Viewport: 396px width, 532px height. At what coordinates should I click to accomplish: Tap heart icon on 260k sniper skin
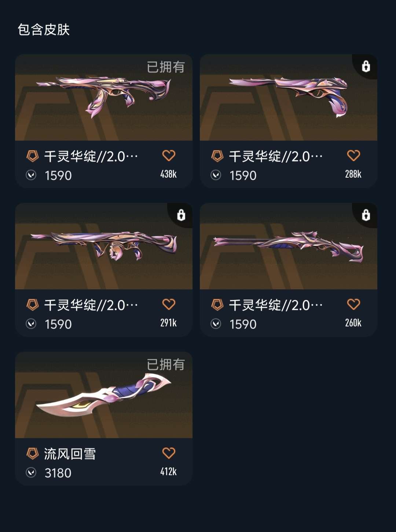click(x=353, y=304)
